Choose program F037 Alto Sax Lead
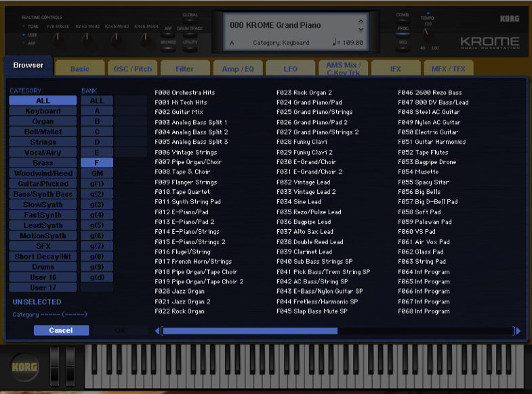Viewport: 532px width, 394px height. [305, 232]
